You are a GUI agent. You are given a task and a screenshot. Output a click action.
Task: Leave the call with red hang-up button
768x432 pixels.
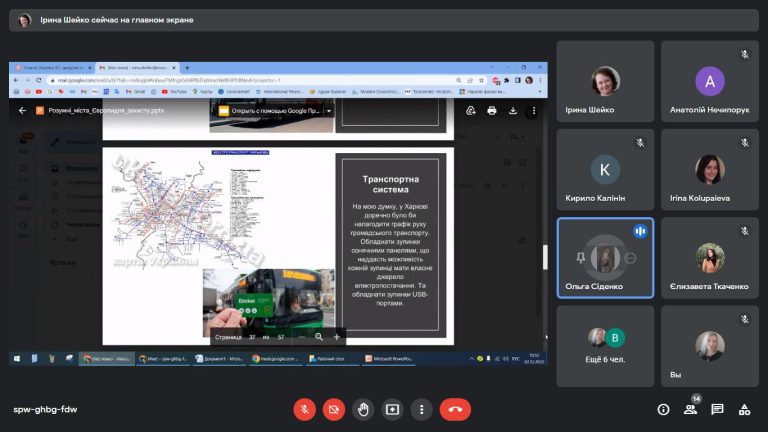pos(456,409)
